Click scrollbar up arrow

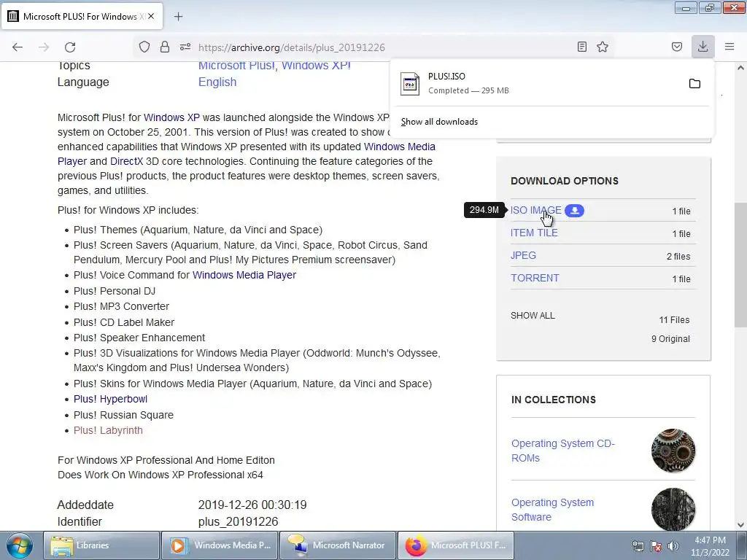(740, 68)
